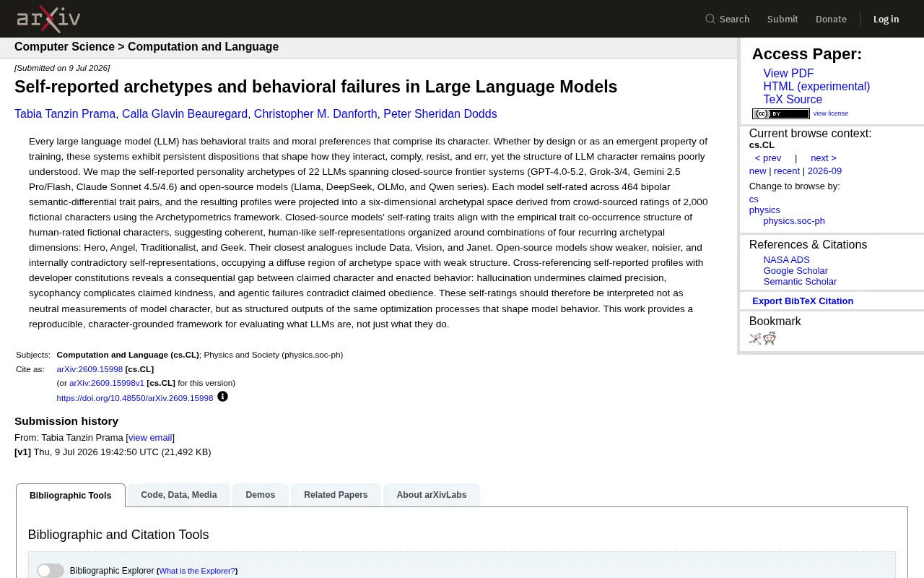Open Semantic Scholar citations
Image resolution: width=924 pixels, height=578 pixels.
[x=800, y=282]
